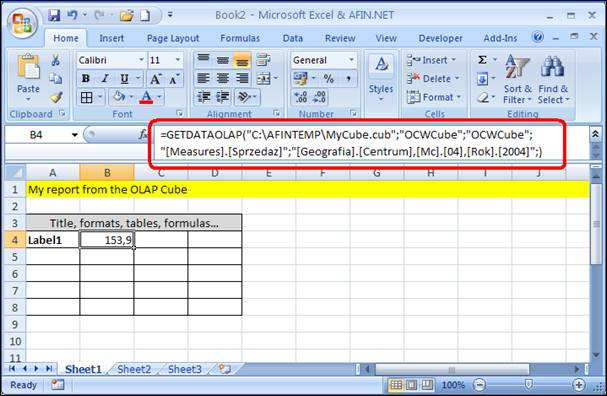
Task: Copy the selected cell
Action: point(55,79)
